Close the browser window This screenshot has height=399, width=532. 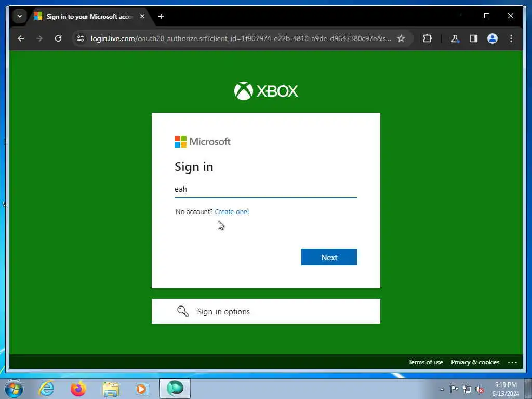[x=510, y=16]
